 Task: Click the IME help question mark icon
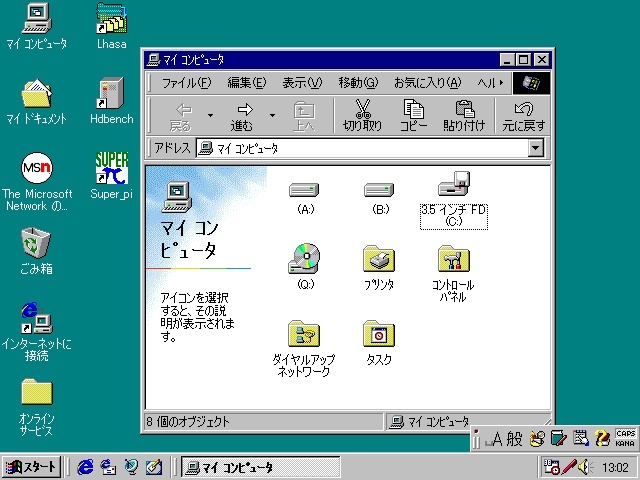[602, 438]
